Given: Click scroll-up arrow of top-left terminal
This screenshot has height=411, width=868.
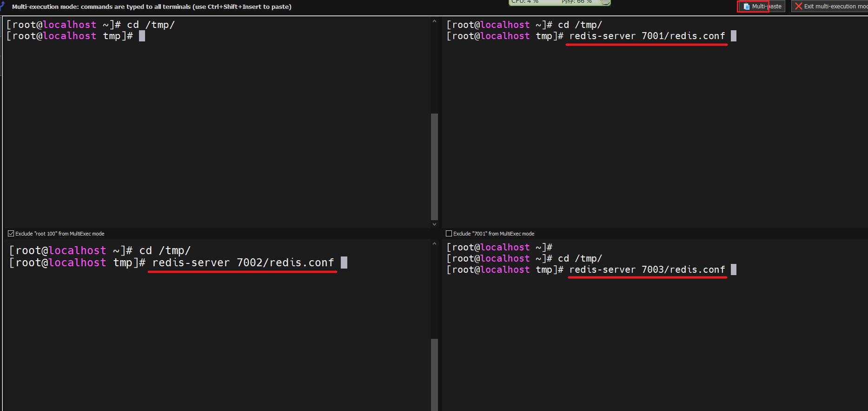Looking at the screenshot, I should click(x=434, y=21).
